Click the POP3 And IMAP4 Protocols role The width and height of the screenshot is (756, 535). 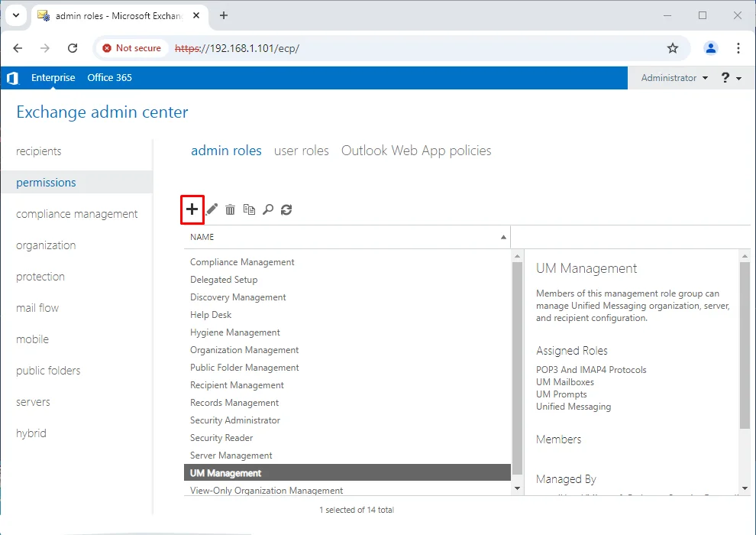coord(591,369)
